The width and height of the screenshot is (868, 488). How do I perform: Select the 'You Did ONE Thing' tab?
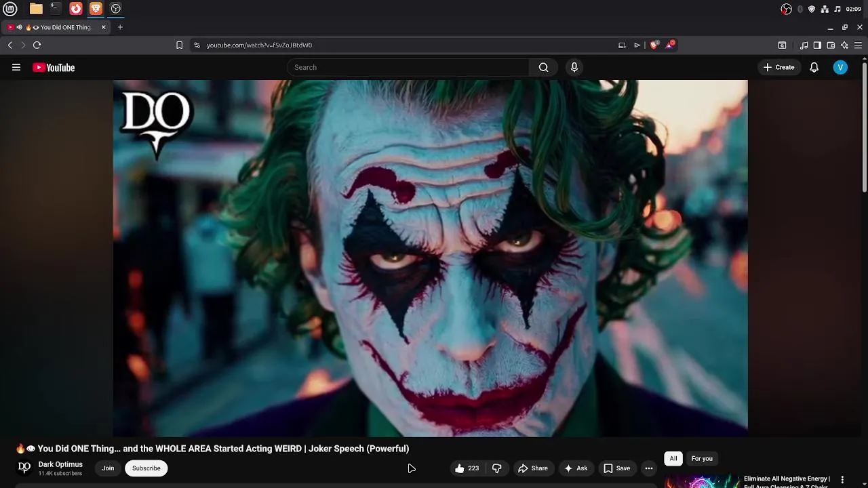point(56,27)
